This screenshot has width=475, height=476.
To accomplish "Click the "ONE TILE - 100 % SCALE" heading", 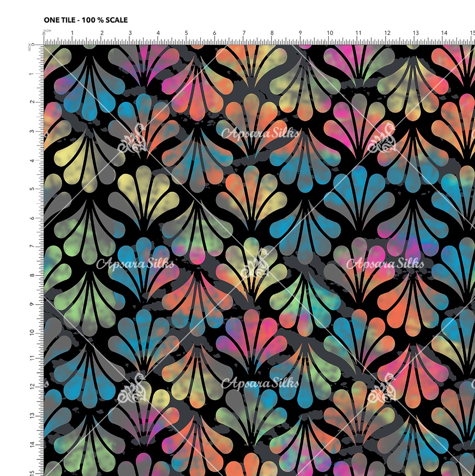I will coord(86,20).
